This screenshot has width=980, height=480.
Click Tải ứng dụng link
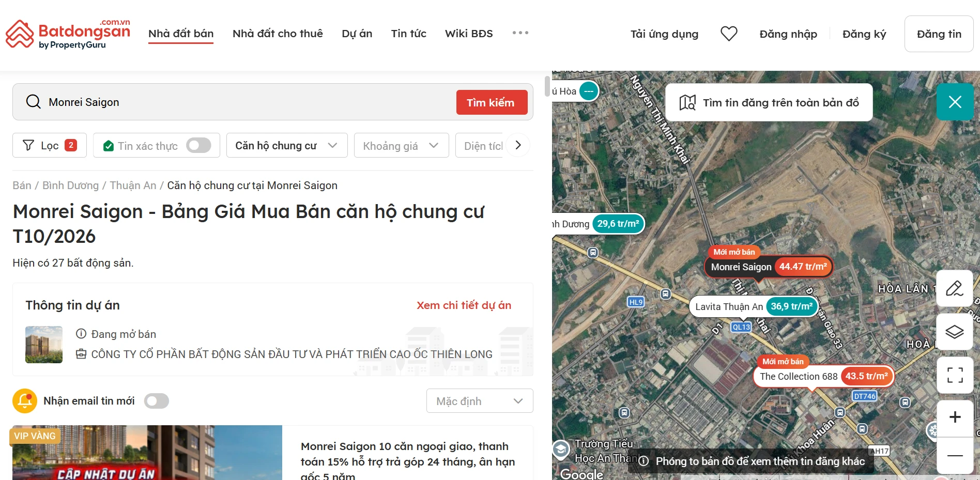pos(664,34)
